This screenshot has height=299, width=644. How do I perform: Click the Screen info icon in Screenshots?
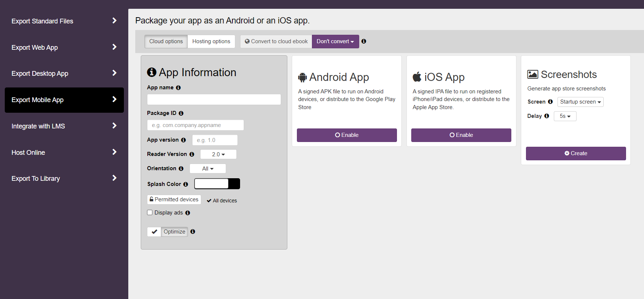click(x=550, y=102)
